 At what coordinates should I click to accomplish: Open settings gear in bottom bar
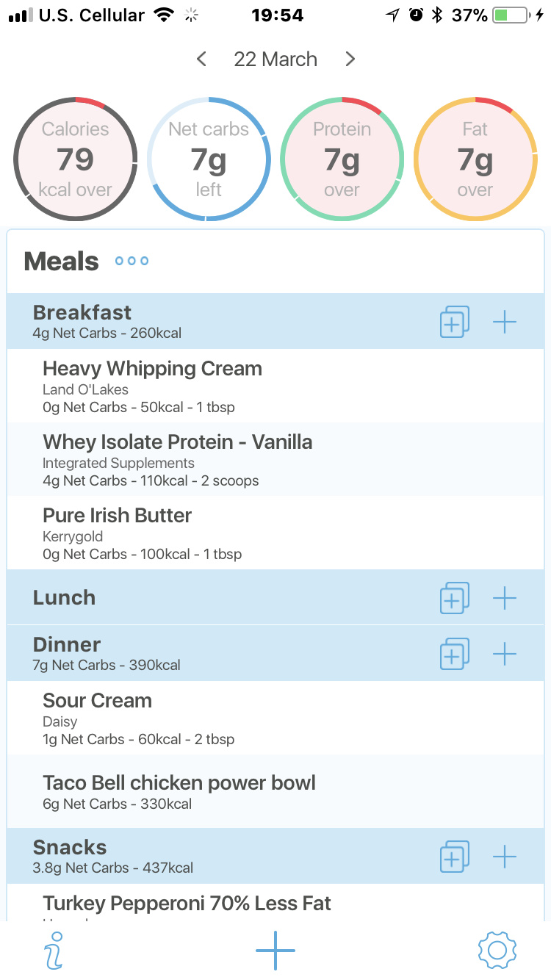(497, 950)
